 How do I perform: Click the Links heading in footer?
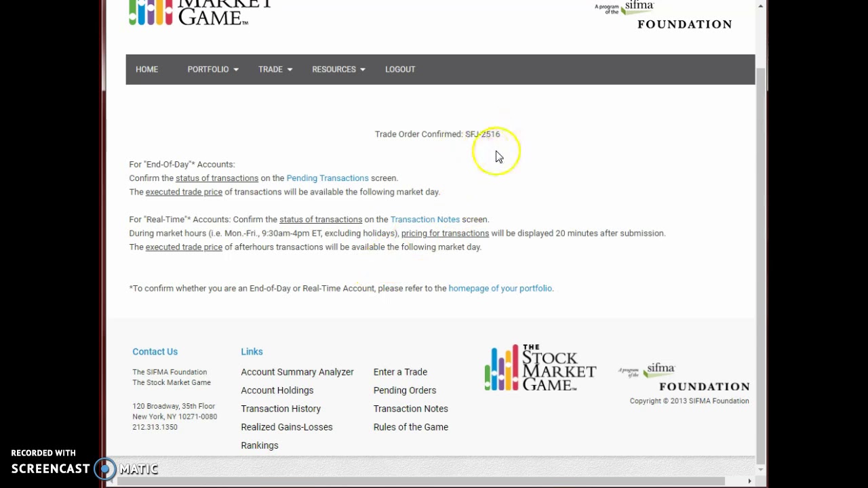[252, 352]
